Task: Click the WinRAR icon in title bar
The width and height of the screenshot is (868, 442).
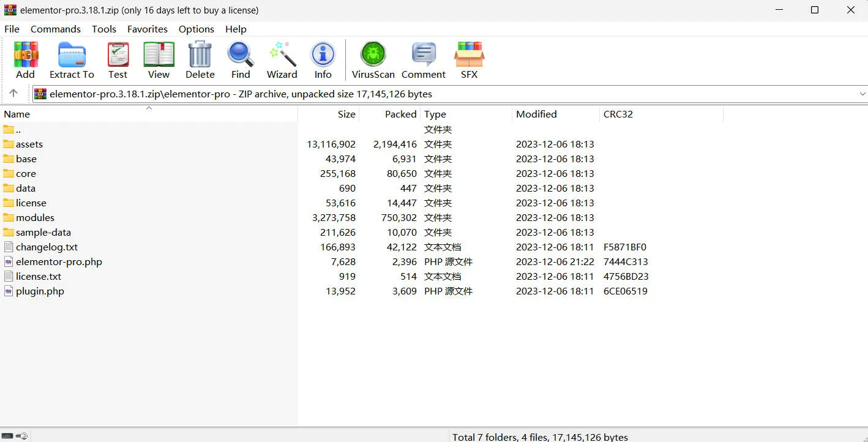Action: click(10, 10)
